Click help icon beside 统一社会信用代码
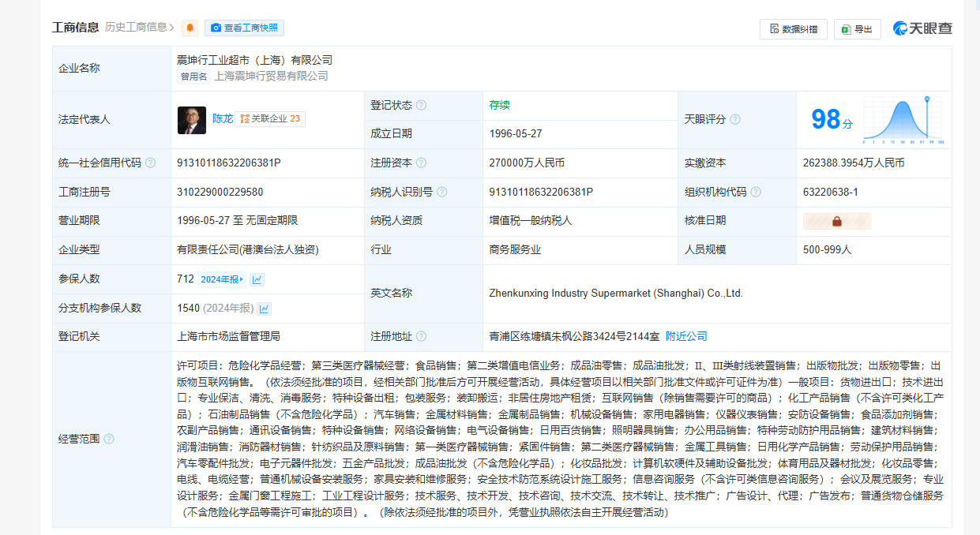 coord(150,163)
